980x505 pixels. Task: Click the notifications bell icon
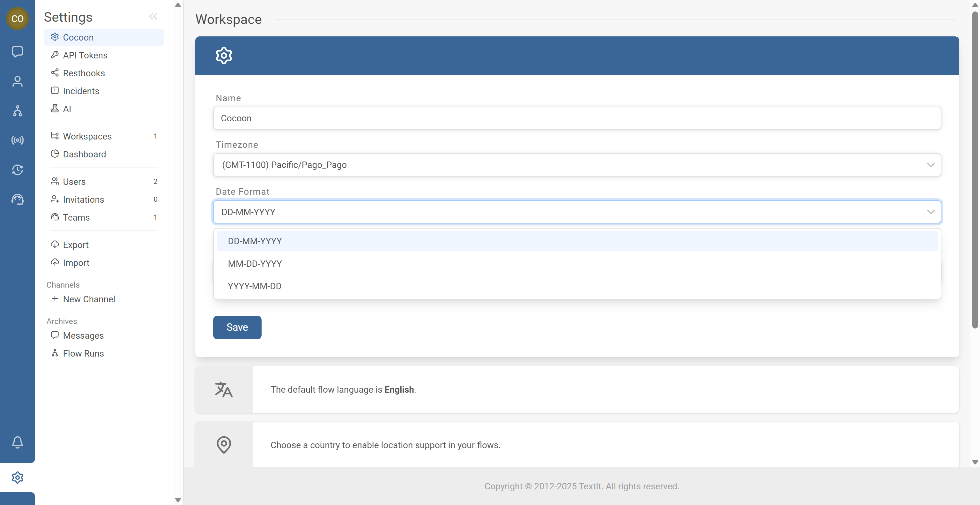coord(18,442)
